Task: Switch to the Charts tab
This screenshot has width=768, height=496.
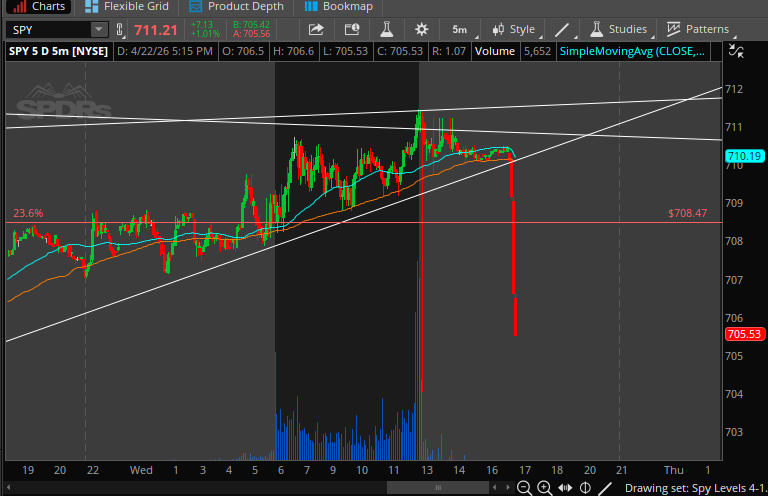Action: (x=39, y=6)
